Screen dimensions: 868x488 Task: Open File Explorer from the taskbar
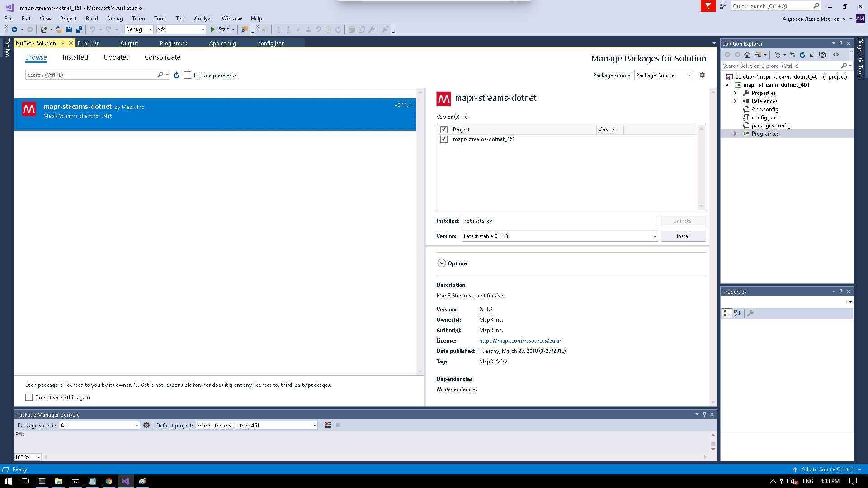tap(59, 481)
